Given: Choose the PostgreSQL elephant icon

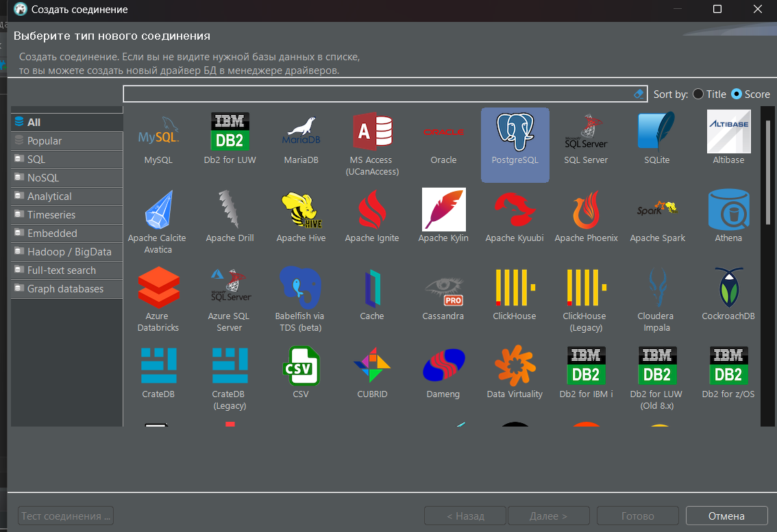Looking at the screenshot, I should (x=515, y=131).
